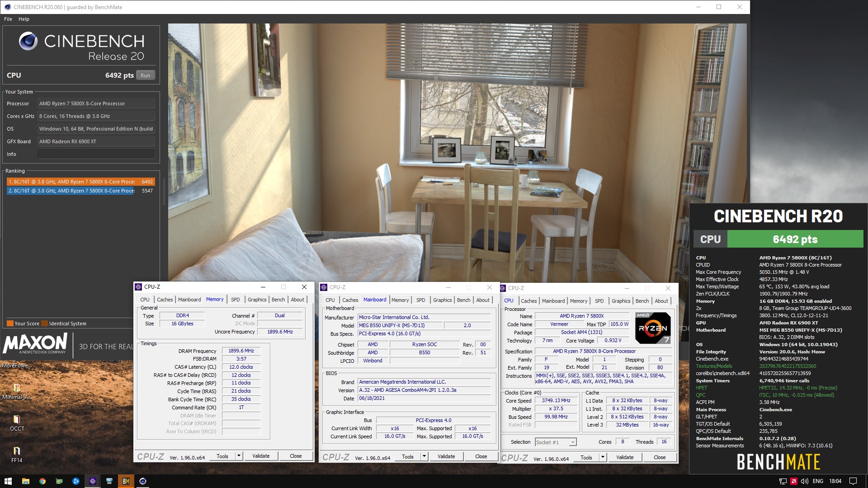Click the CPU-Z Mainboard window title icon

pyautogui.click(x=324, y=287)
